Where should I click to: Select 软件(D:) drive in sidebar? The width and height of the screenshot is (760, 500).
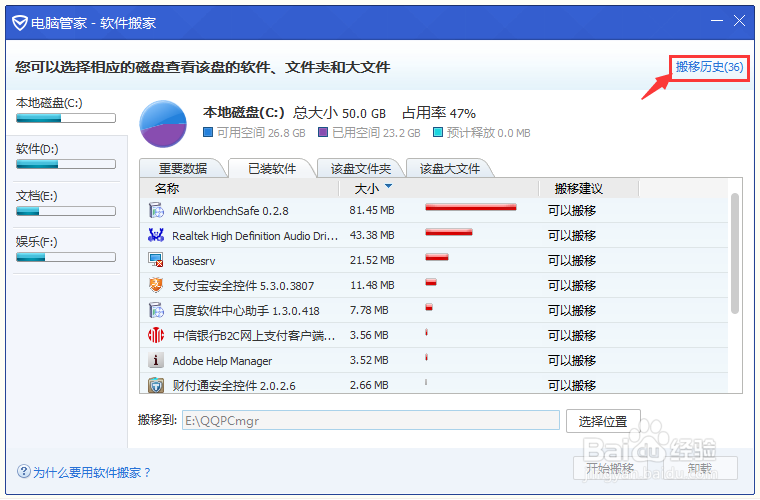coord(66,158)
